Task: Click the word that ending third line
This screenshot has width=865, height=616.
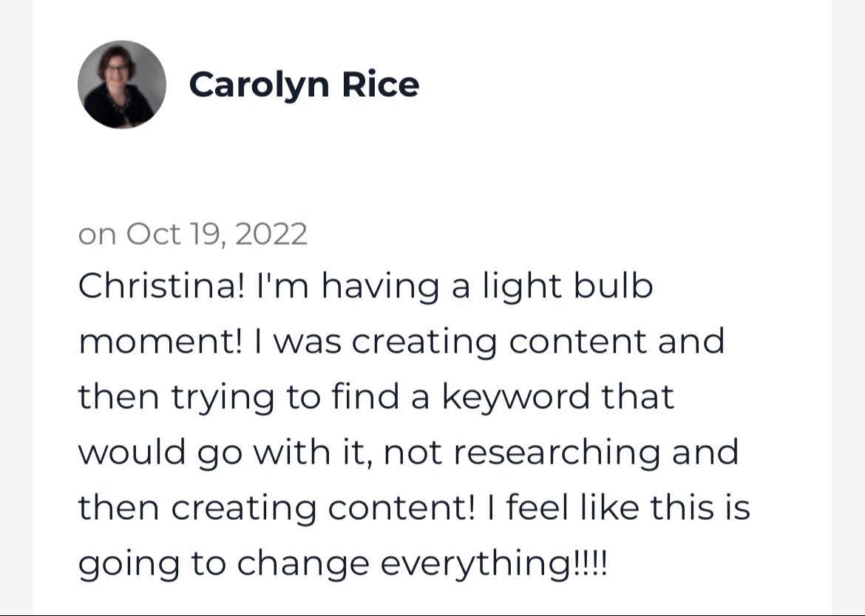Action: [x=637, y=396]
